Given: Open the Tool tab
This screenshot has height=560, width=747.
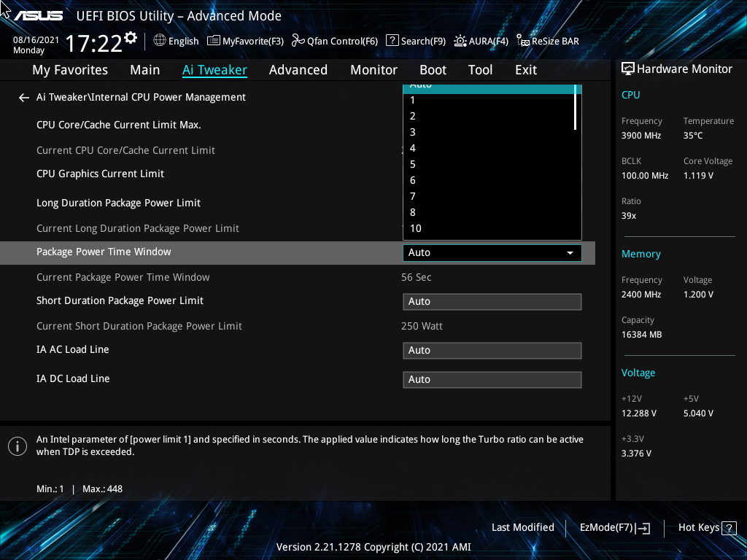Looking at the screenshot, I should (480, 70).
